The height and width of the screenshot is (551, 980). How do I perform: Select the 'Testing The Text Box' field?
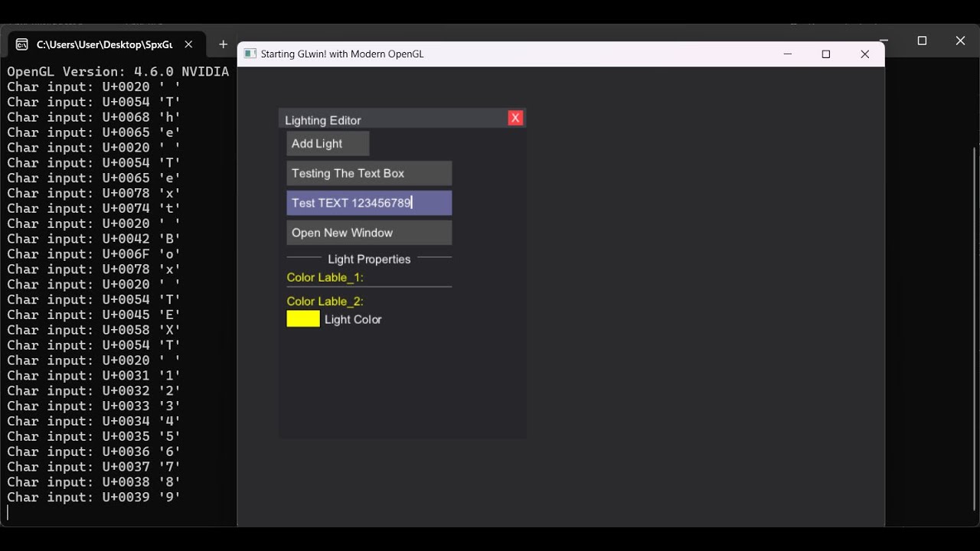[x=369, y=173]
